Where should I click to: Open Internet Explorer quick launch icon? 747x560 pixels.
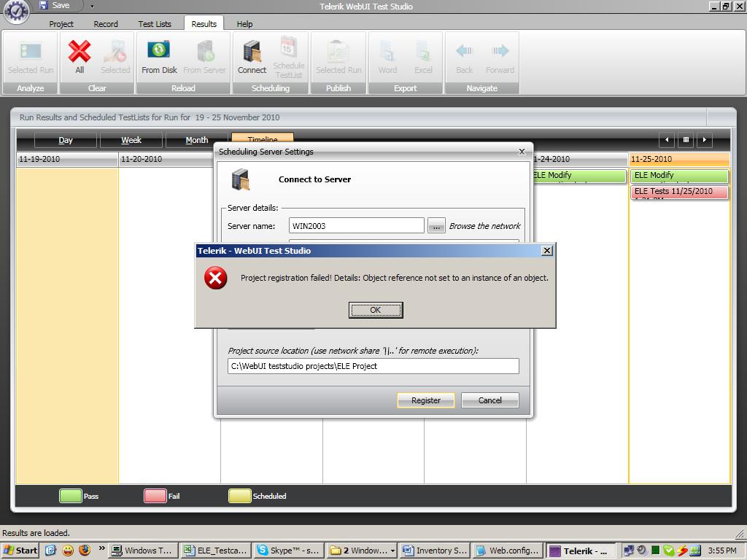click(50, 551)
